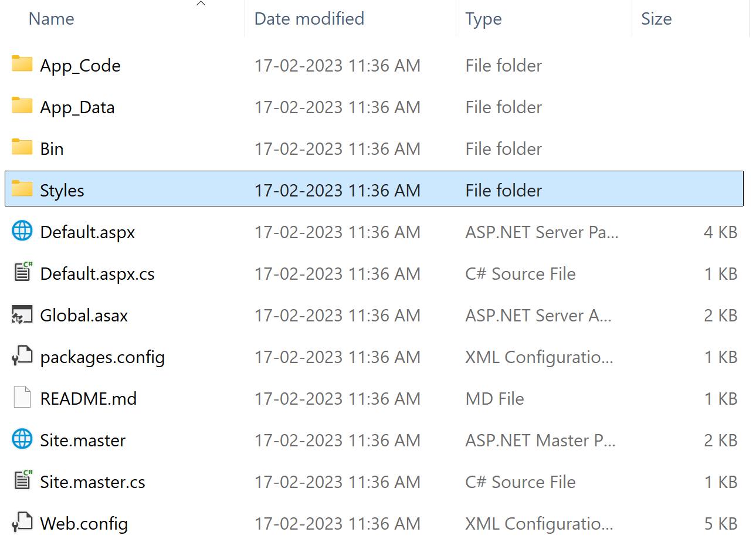The height and width of the screenshot is (549, 756).
Task: Click the Default.aspx globe icon
Action: tap(22, 231)
